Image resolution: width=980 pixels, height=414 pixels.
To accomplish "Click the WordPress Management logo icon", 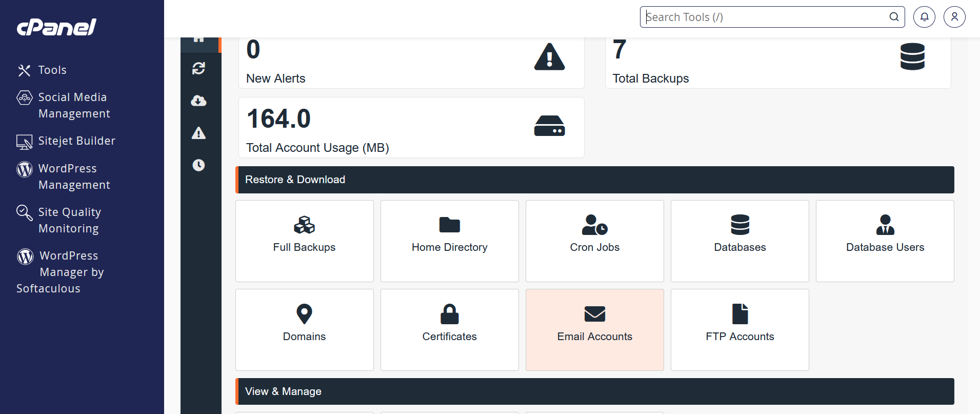I will pyautogui.click(x=24, y=169).
